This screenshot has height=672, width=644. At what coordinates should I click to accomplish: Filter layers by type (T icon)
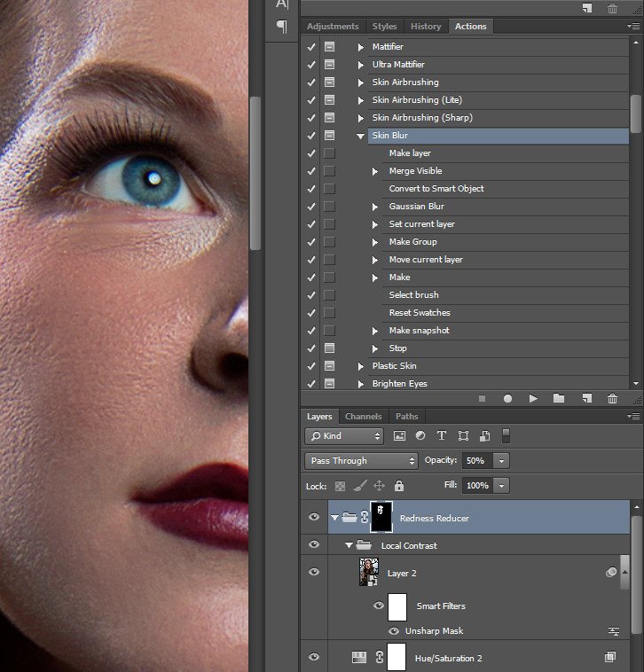click(441, 436)
